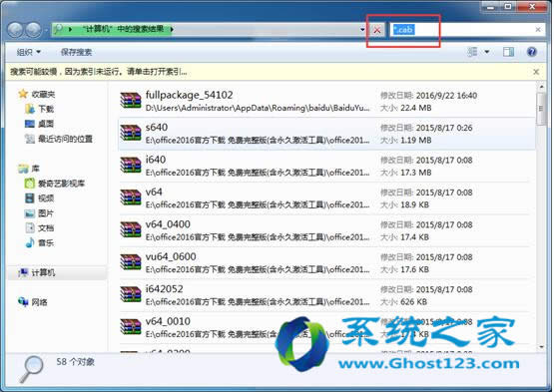Screen dimensions: 554x392
Task: Open the 组织 menu
Action: [29, 52]
